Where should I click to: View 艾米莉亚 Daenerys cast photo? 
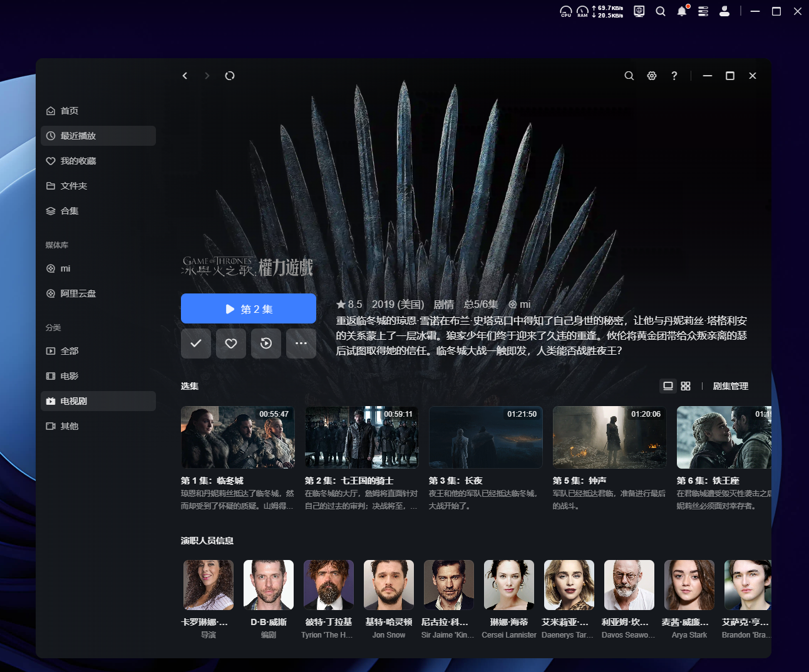(569, 585)
